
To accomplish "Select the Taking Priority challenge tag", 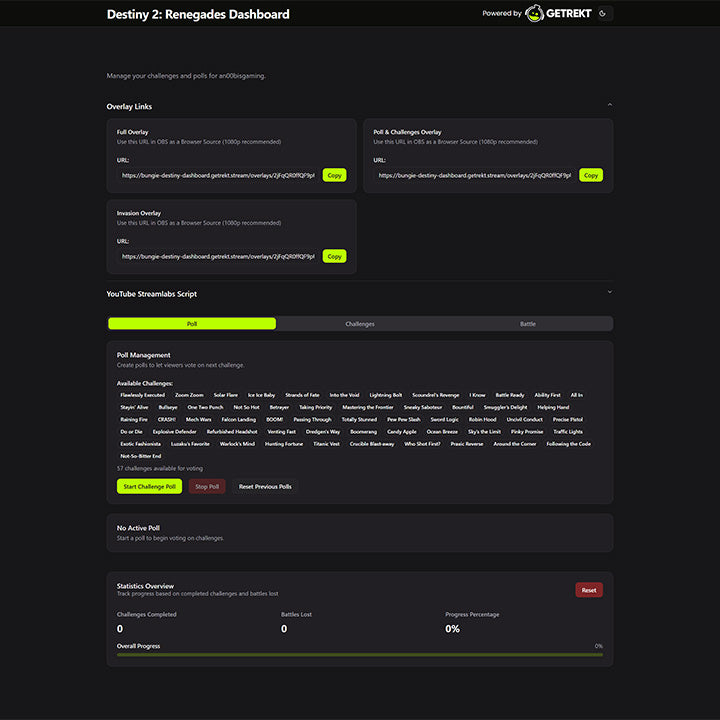I will (315, 407).
